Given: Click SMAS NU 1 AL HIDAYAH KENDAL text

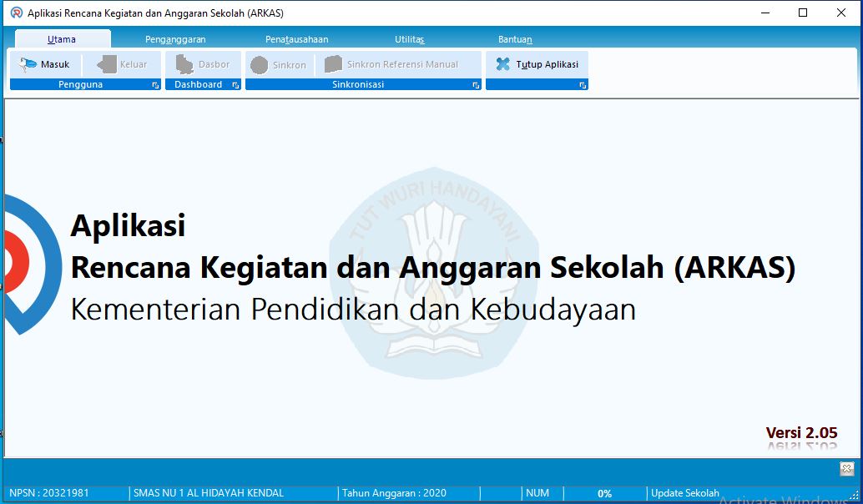Looking at the screenshot, I should coord(209,493).
